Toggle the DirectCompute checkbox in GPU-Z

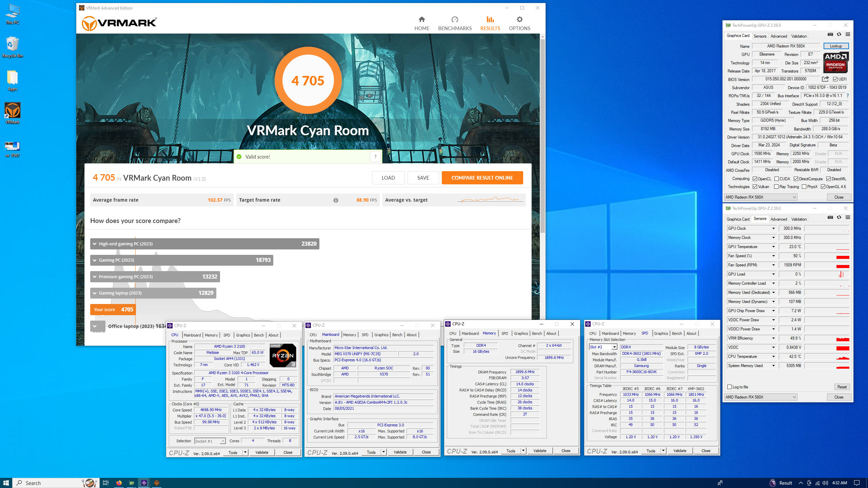point(796,179)
